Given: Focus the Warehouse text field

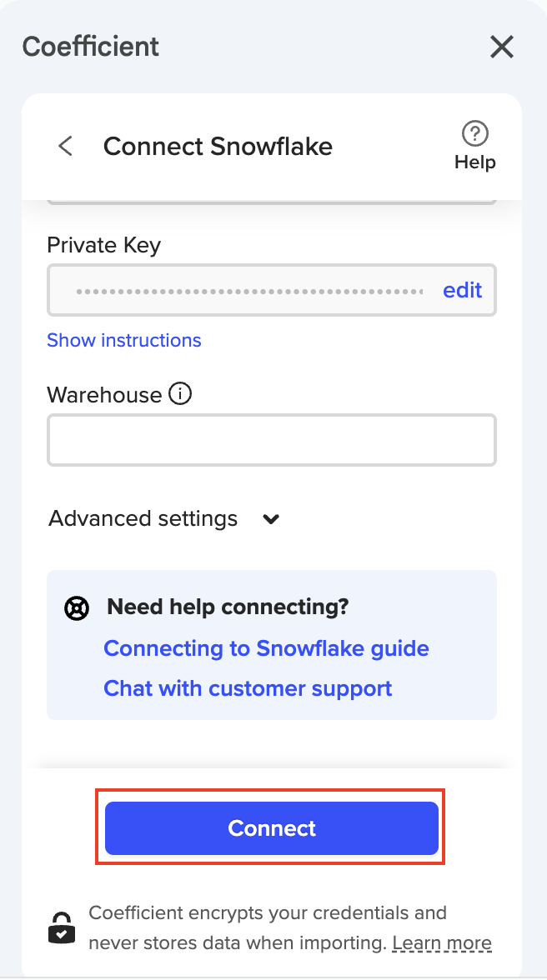Looking at the screenshot, I should (x=272, y=440).
